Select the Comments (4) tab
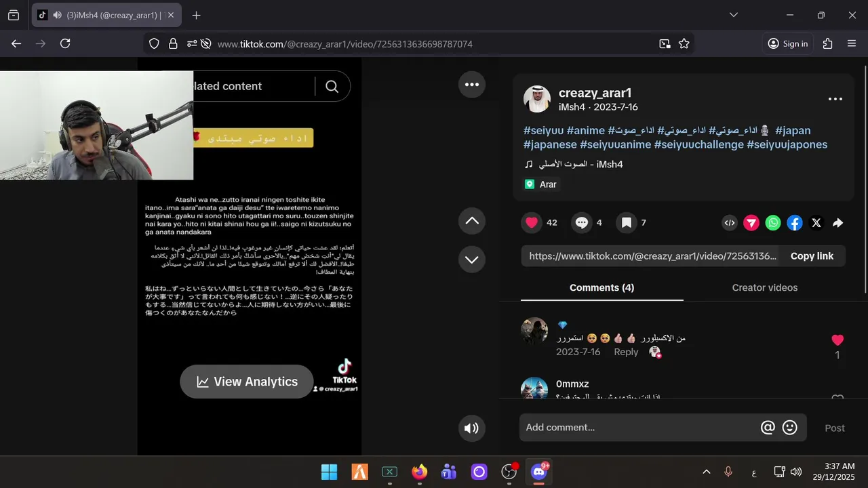Image resolution: width=868 pixels, height=488 pixels. 601,288
